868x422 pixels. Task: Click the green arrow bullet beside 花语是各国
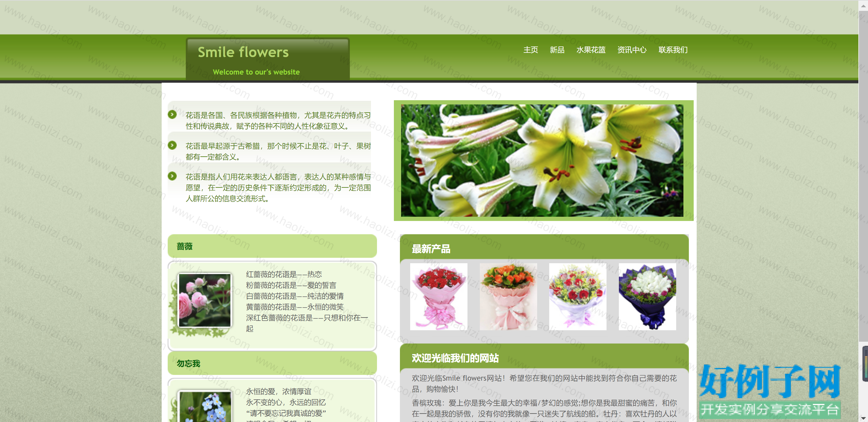(x=172, y=115)
